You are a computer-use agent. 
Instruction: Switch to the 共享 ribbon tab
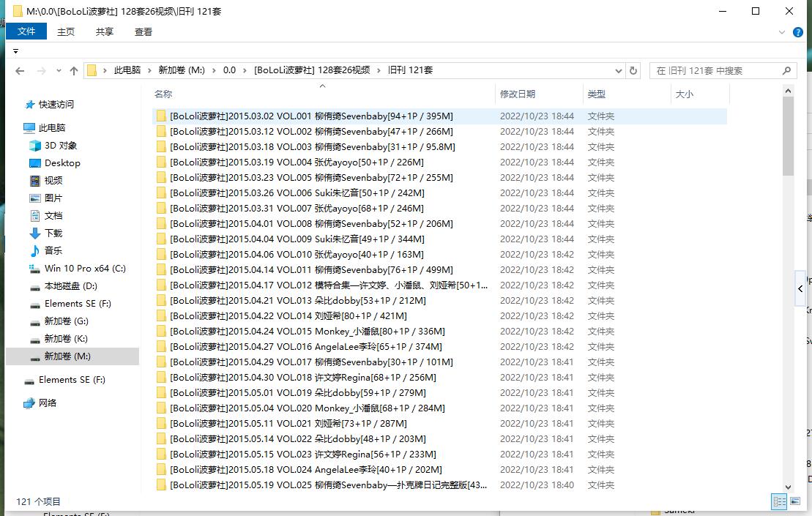tap(105, 31)
